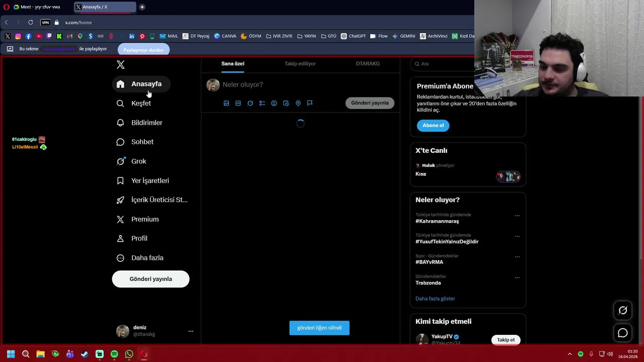Viewport: 644px width, 362px height.
Task: Open the #YusufTekinYalnızDeğildir trend
Action: pyautogui.click(x=447, y=242)
